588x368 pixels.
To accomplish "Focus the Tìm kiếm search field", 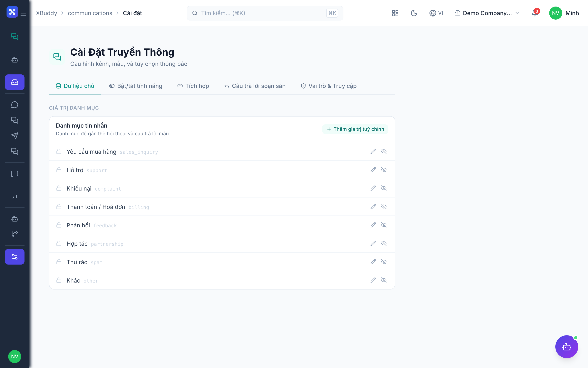I will [x=265, y=13].
